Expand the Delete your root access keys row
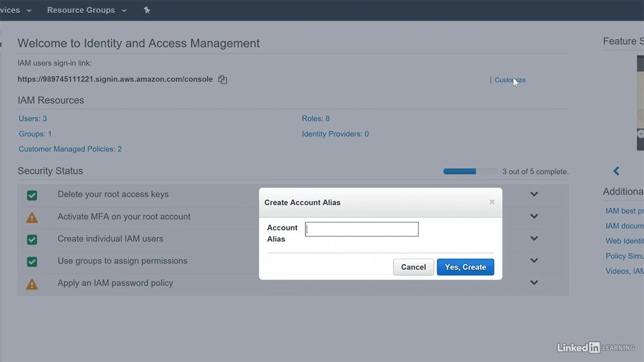Screen dimensions: 644x362 (x=534, y=194)
